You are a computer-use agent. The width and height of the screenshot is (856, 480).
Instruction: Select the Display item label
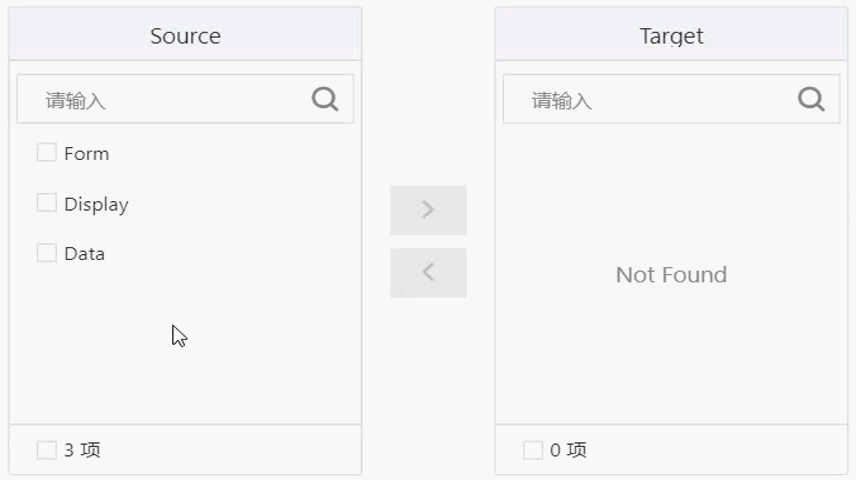click(x=96, y=204)
